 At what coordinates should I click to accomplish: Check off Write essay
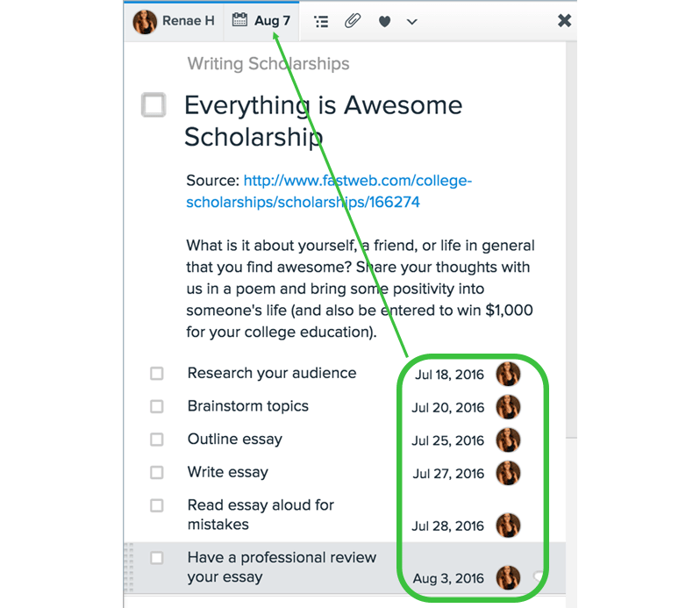[157, 472]
